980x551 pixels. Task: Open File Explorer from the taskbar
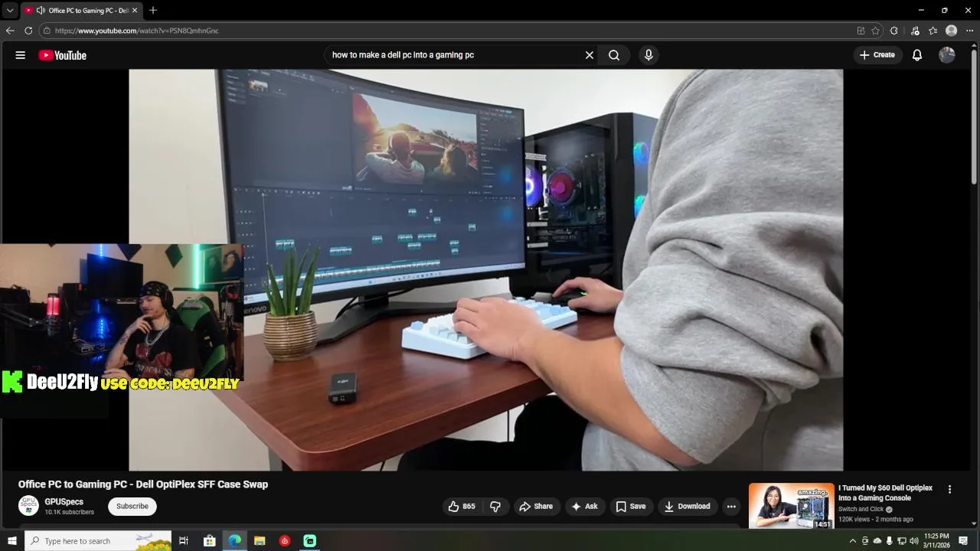click(x=260, y=541)
